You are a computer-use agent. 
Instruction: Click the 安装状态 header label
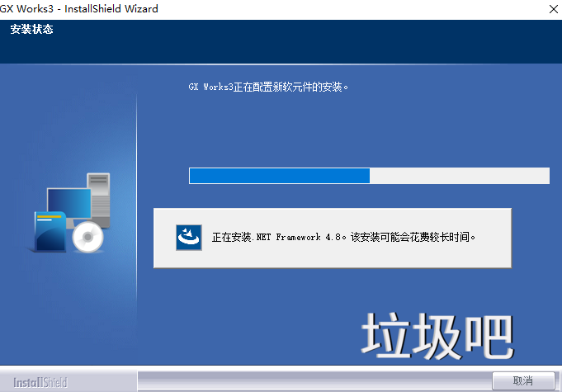[x=32, y=31]
